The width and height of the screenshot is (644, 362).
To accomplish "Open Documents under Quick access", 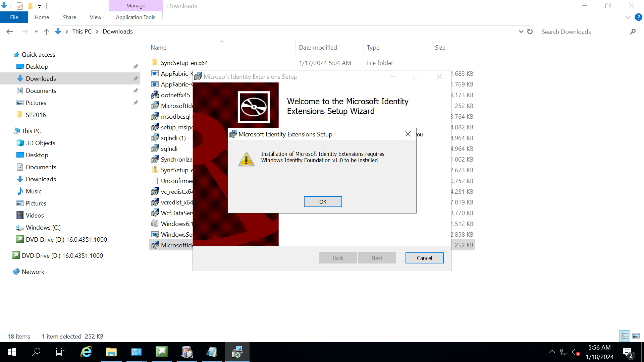I will coord(41,91).
